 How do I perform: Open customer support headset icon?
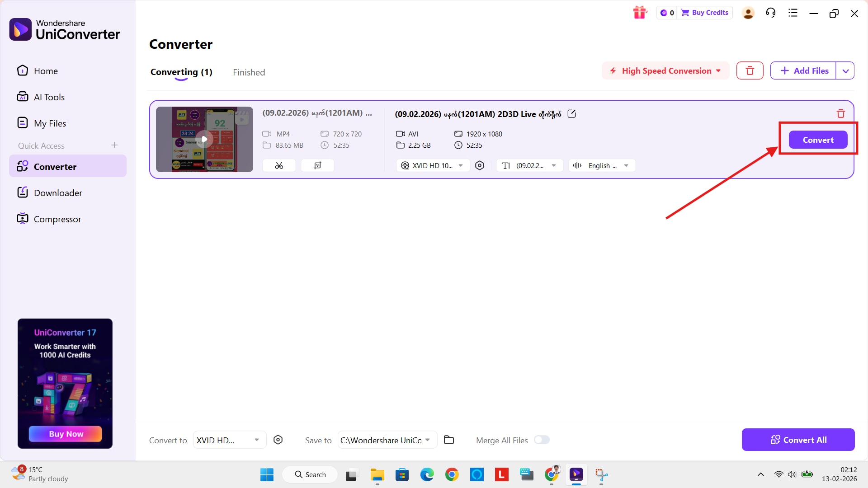[770, 12]
